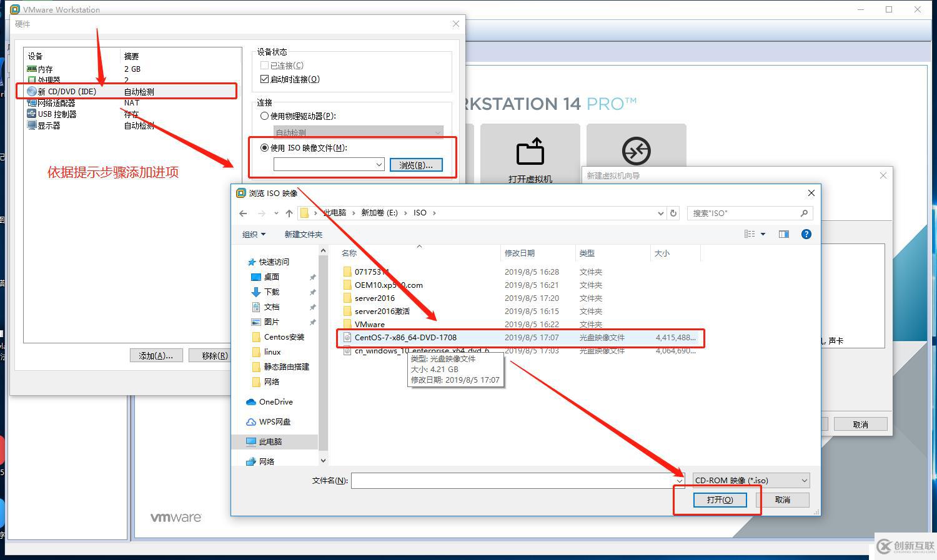
Task: Click the 打开(O) button
Action: pos(720,499)
